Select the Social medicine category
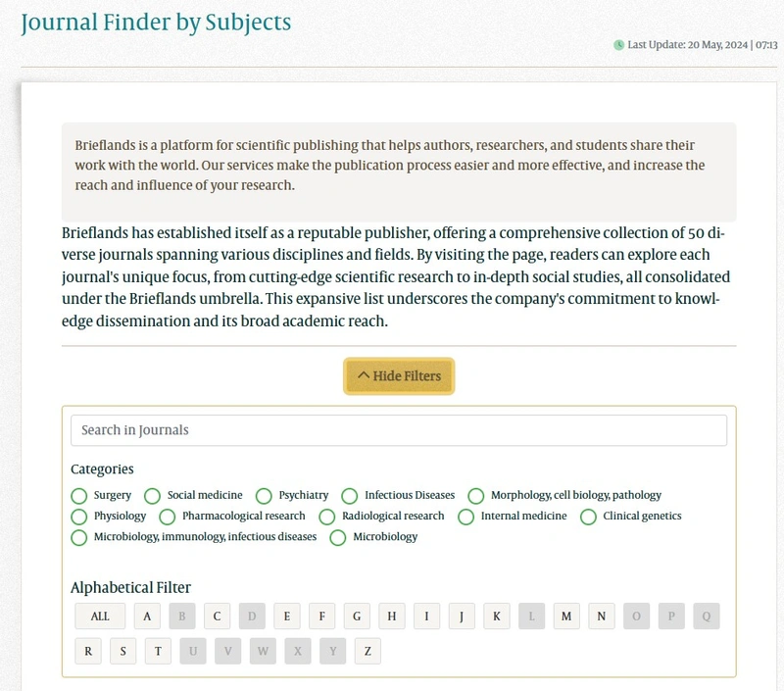The image size is (784, 691). (x=152, y=496)
